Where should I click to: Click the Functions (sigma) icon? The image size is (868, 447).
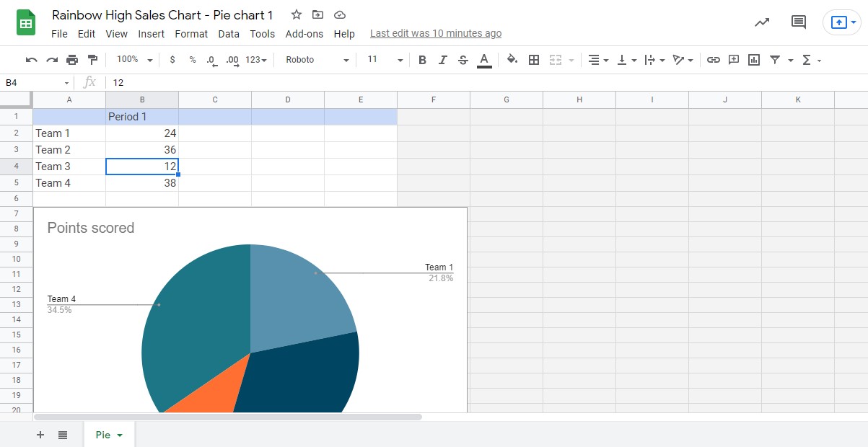pos(807,59)
